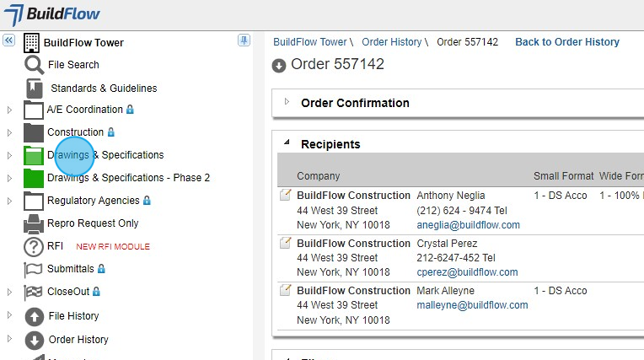Screen dimensions: 644x360
Task: Click the Repro Request Only printer icon
Action: pyautogui.click(x=34, y=223)
